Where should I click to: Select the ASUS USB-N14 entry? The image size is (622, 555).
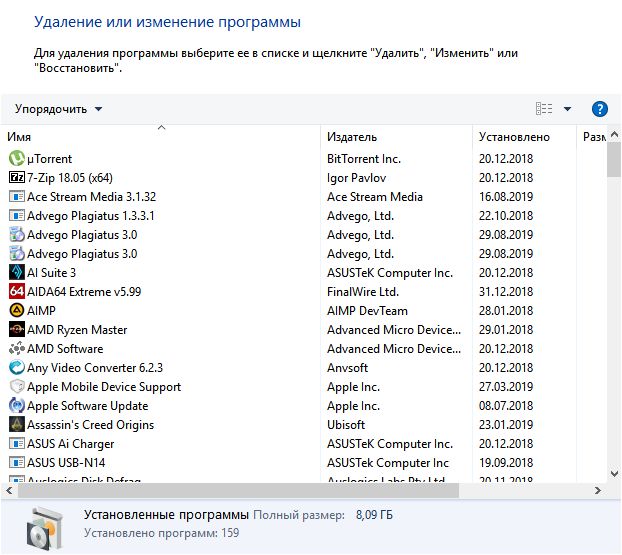click(x=66, y=463)
